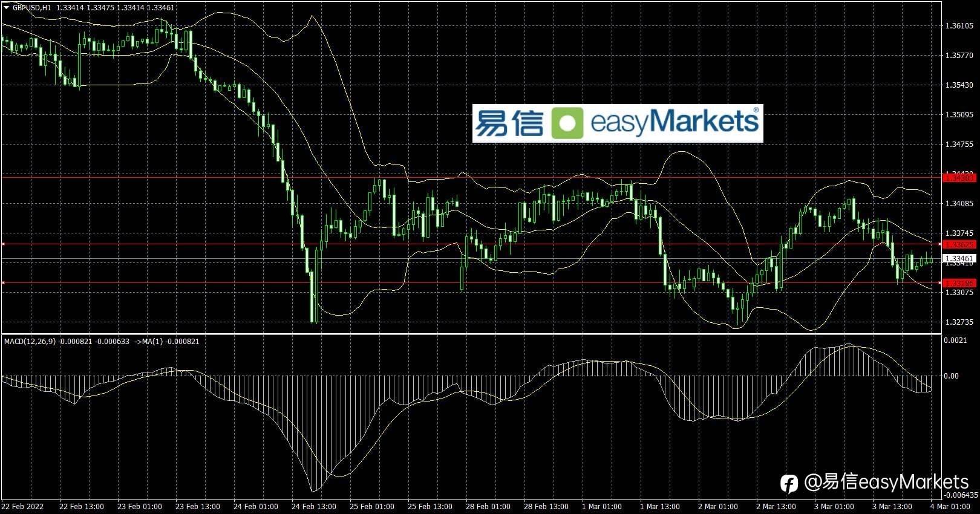Click the MACD scale value -0.006435
This screenshot has height=514, width=980.
(960, 495)
